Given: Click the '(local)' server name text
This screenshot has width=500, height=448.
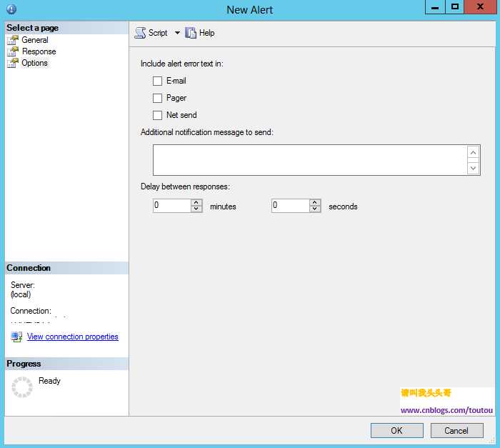Looking at the screenshot, I should [x=21, y=294].
